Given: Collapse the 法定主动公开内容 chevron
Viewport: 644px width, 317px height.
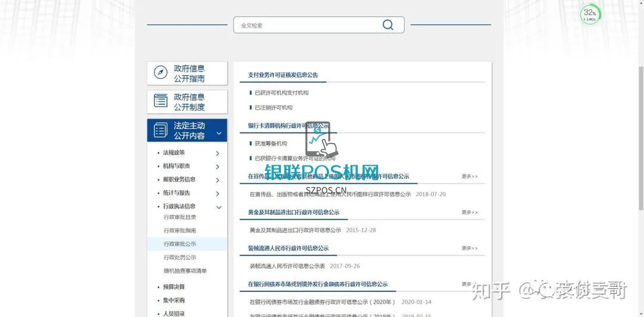Looking at the screenshot, I should (219, 133).
